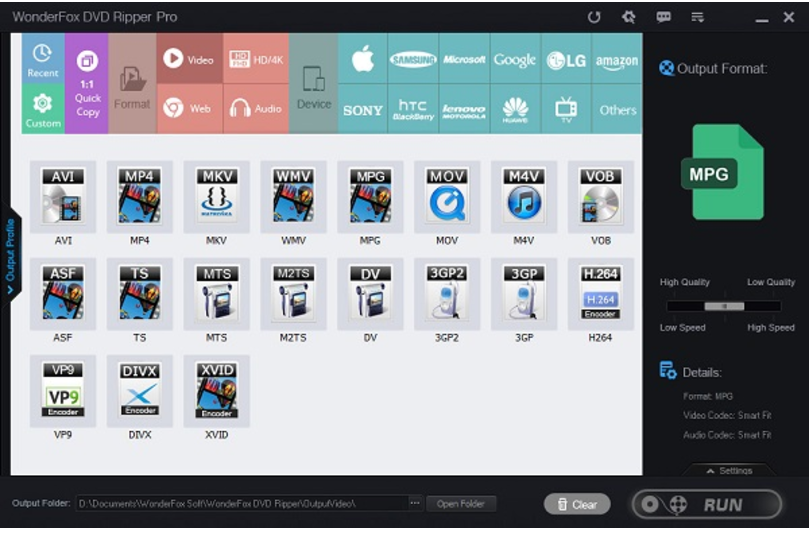
Task: Open Lenovo Motorola device profiles
Action: click(464, 109)
